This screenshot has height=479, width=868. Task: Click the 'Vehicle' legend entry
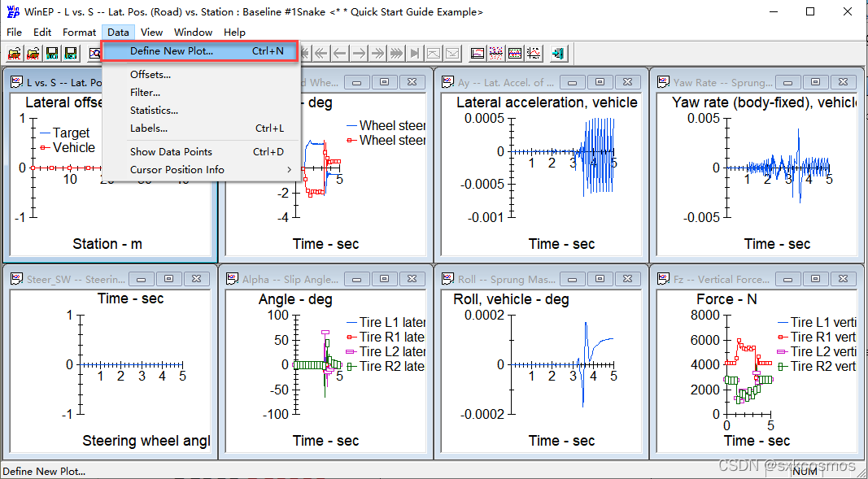[67, 148]
